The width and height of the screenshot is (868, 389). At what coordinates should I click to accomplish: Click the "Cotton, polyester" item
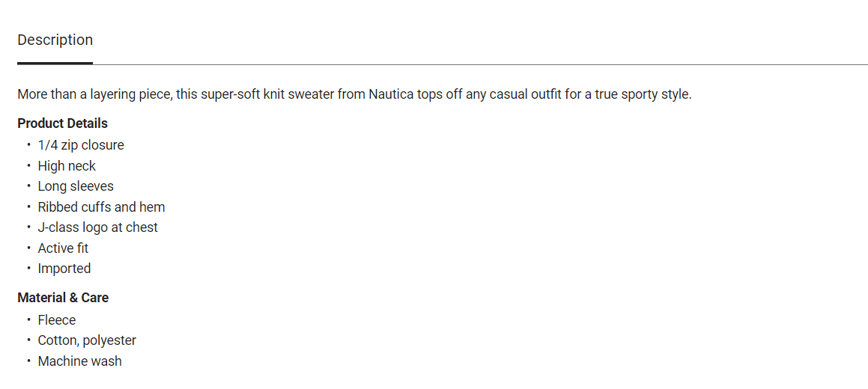click(x=87, y=340)
